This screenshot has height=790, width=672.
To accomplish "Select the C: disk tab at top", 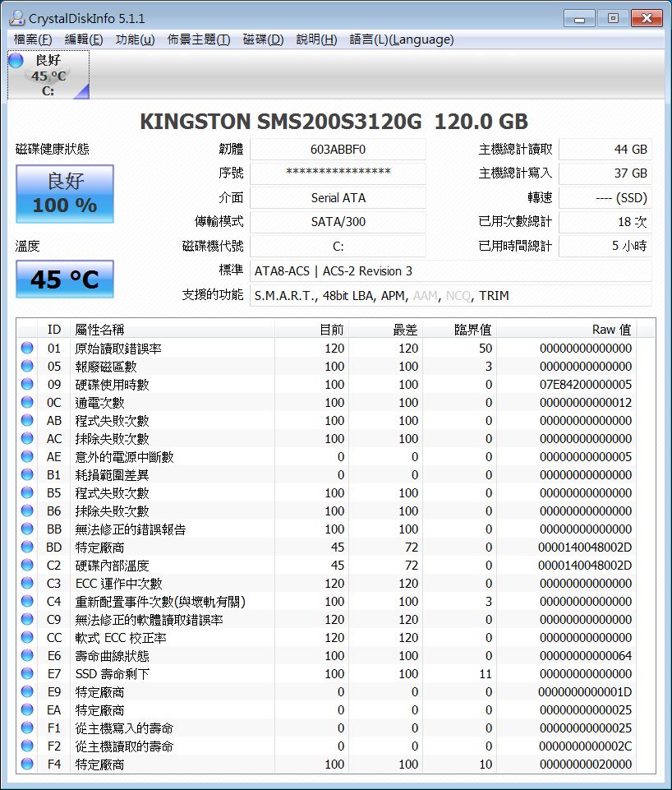I will pos(48,75).
